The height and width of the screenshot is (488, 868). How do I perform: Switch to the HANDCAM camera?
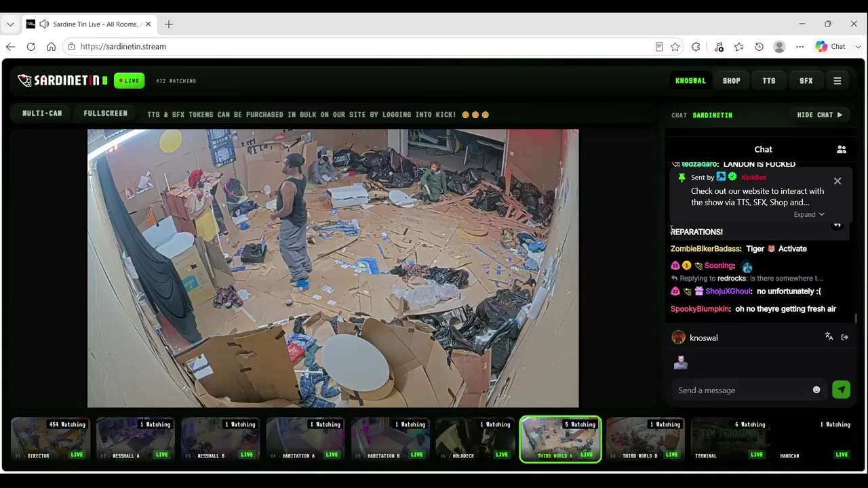click(x=815, y=440)
